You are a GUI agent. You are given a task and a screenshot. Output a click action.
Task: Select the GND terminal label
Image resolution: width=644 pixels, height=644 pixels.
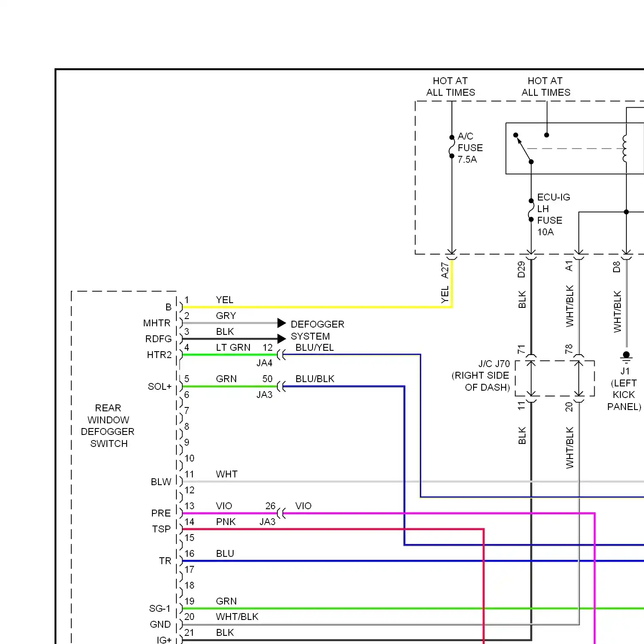pos(160,624)
